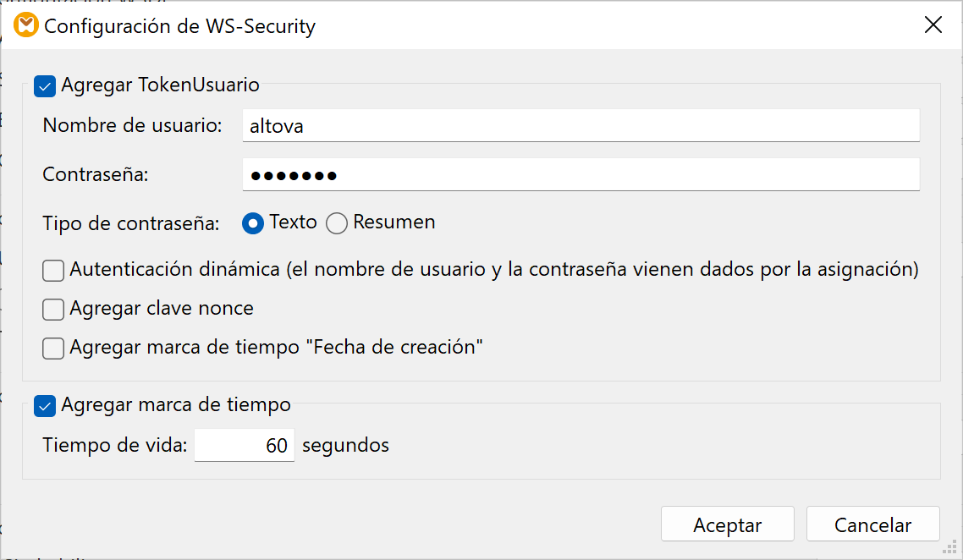The width and height of the screenshot is (963, 560).
Task: Close the WS-Security configuration dialog
Action: (x=933, y=25)
